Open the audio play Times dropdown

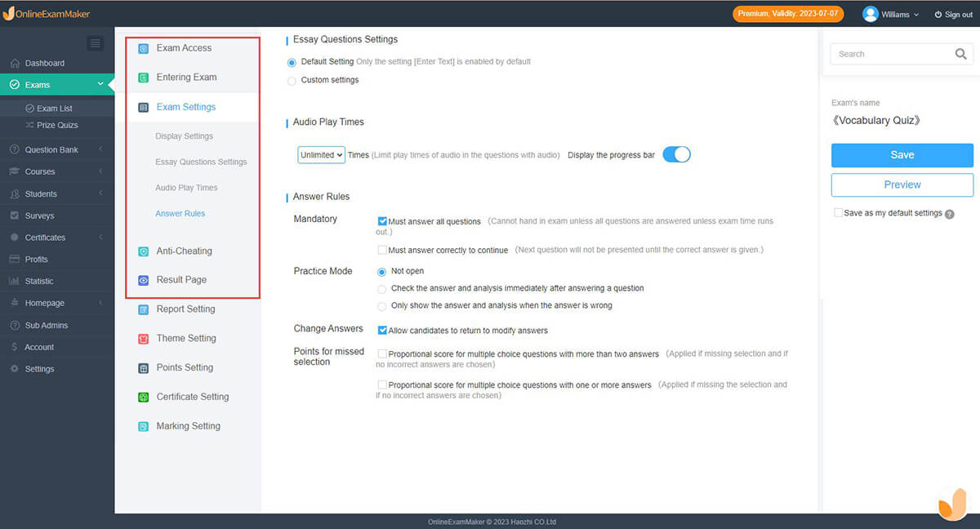pyautogui.click(x=321, y=153)
